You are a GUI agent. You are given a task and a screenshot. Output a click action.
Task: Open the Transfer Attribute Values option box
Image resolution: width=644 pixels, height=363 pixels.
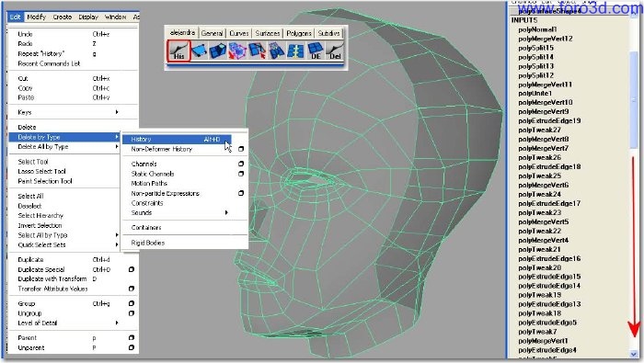[132, 289]
